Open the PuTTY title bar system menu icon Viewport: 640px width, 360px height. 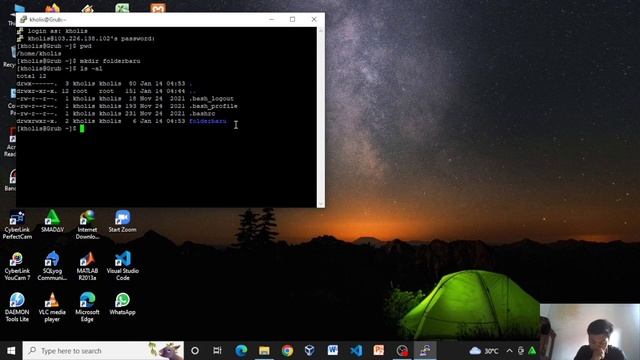(x=23, y=19)
